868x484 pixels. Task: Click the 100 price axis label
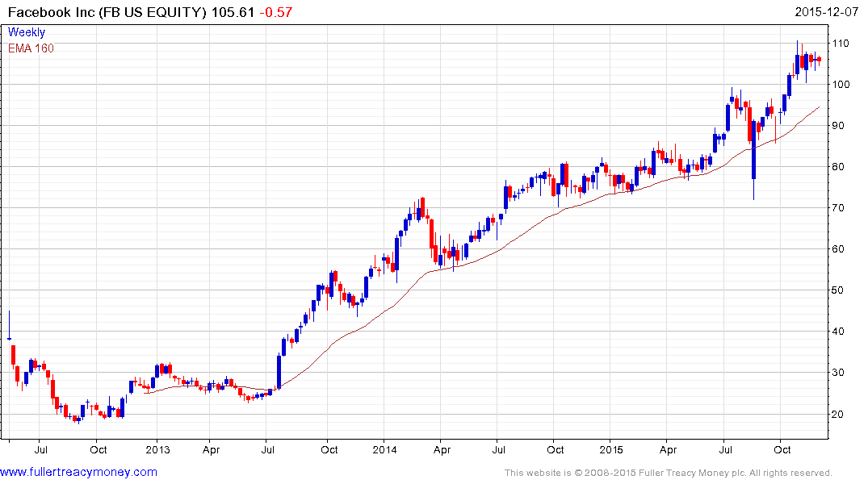click(x=841, y=84)
